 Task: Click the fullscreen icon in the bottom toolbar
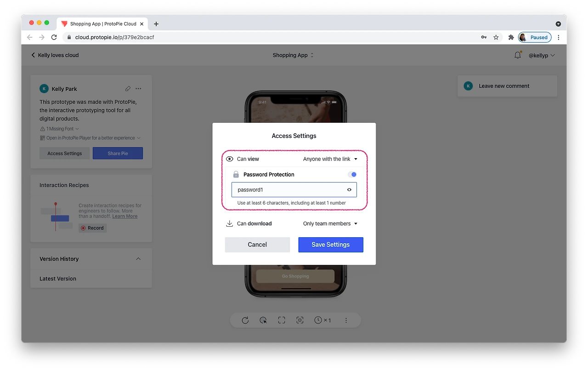pos(282,320)
